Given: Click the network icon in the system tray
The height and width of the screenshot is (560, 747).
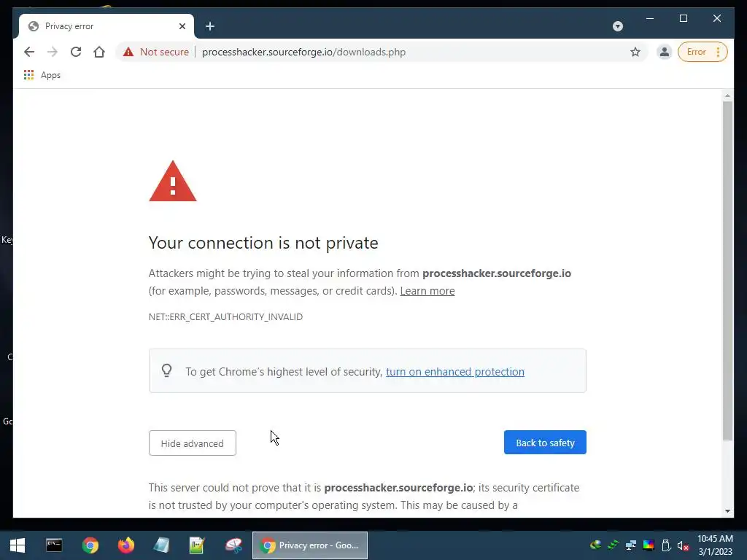Looking at the screenshot, I should pos(631,545).
